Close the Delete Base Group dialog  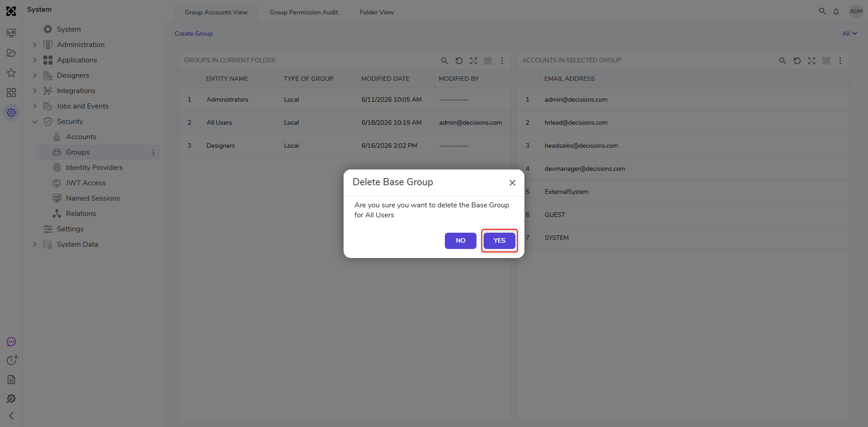point(512,183)
